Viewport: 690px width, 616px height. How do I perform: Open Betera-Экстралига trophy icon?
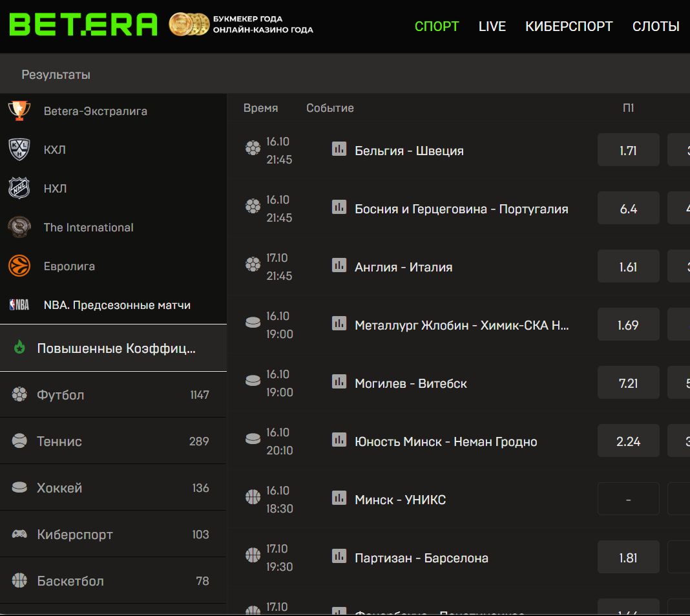[19, 111]
